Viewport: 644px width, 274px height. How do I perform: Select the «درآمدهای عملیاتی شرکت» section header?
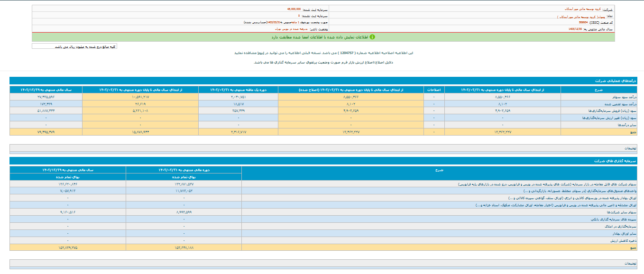[616, 81]
